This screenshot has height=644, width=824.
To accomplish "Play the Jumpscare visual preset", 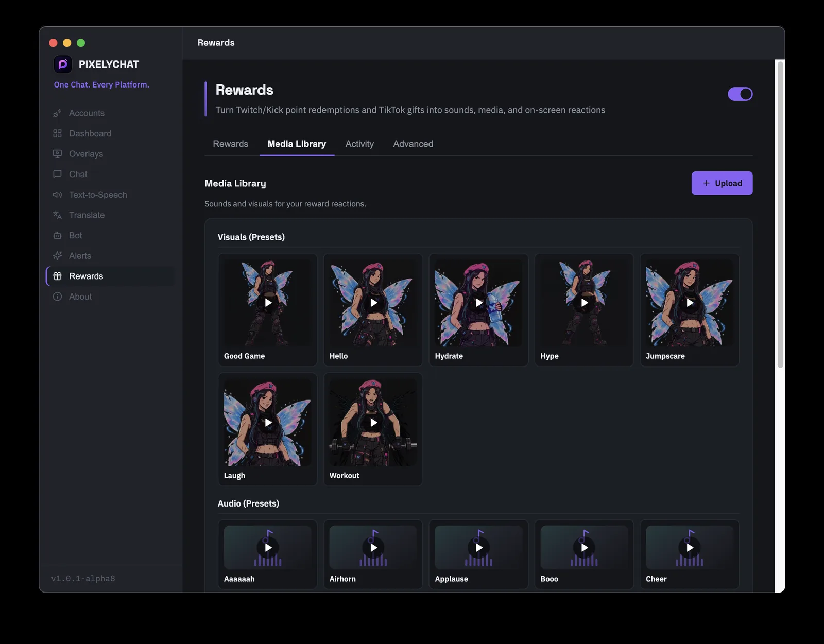I will pyautogui.click(x=690, y=303).
